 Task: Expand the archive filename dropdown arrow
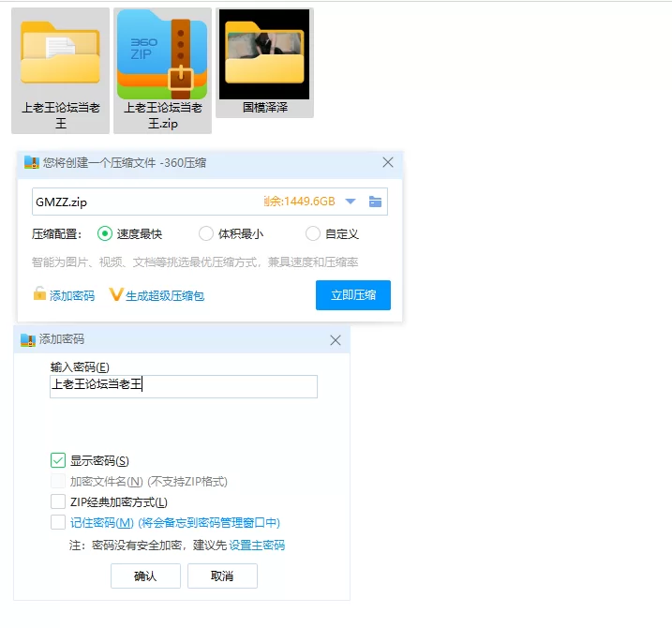351,202
